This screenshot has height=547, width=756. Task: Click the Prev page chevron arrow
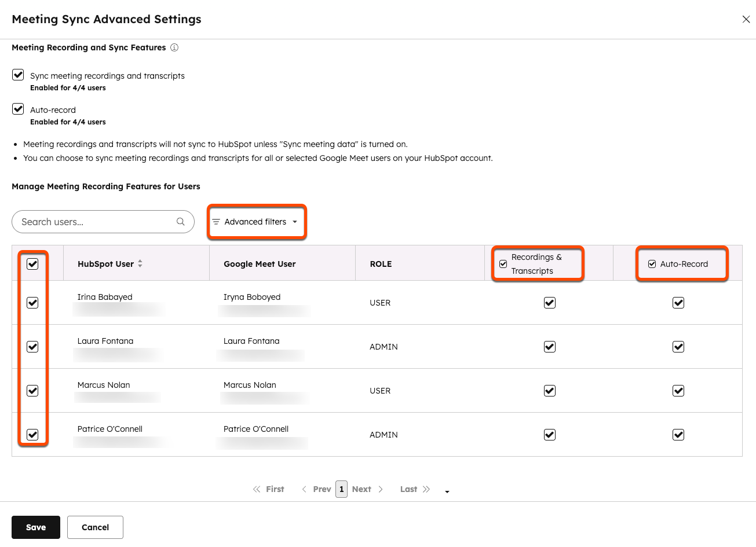pyautogui.click(x=304, y=489)
